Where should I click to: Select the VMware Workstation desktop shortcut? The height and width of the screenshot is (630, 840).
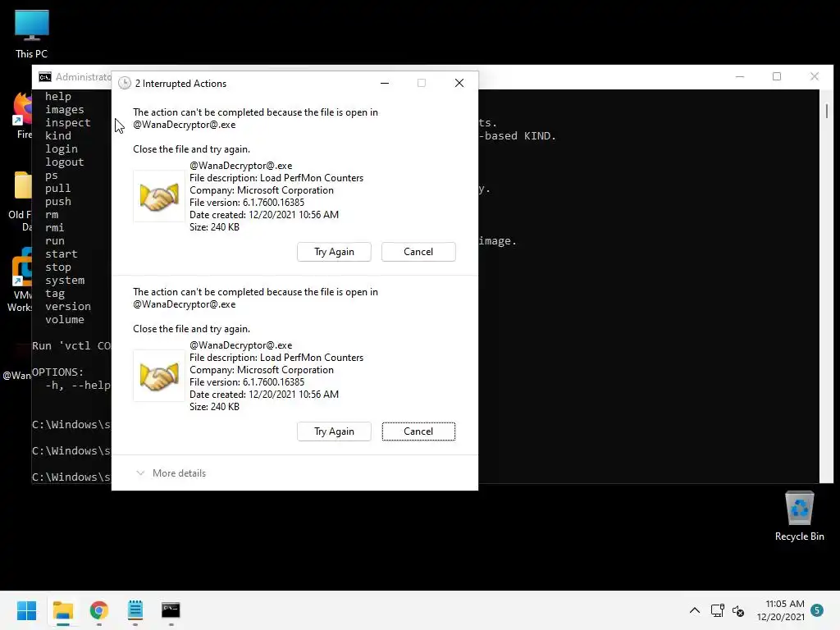pos(21,280)
